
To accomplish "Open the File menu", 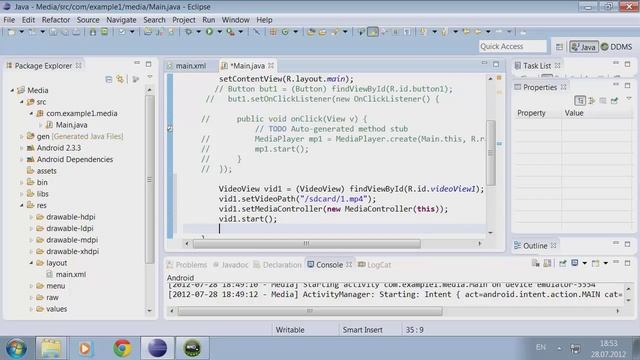I will pyautogui.click(x=9, y=20).
